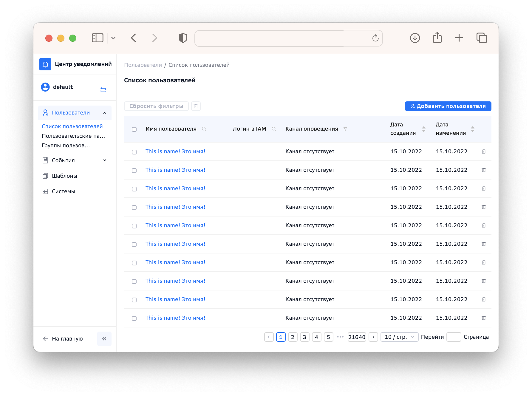Viewport: 532px width, 396px height.
Task: Click Сбросить фильтры button
Action: [156, 106]
